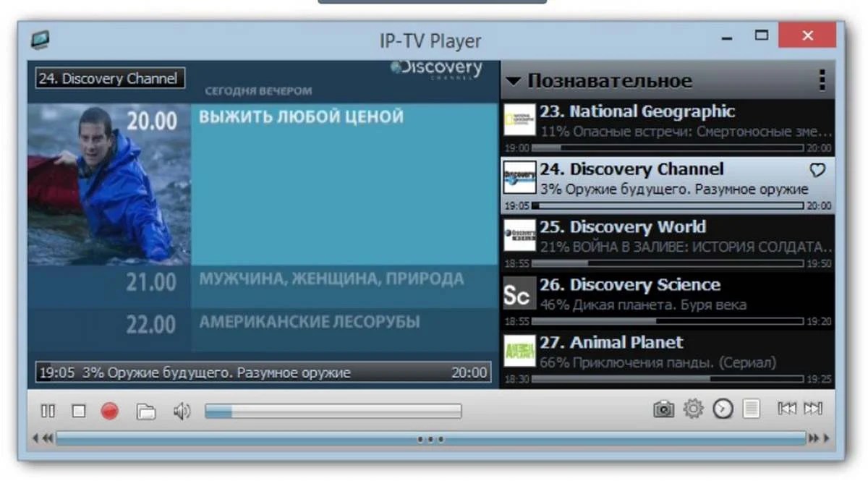Click the IP-TV Player app icon
This screenshot has width=868, height=481.
click(41, 40)
